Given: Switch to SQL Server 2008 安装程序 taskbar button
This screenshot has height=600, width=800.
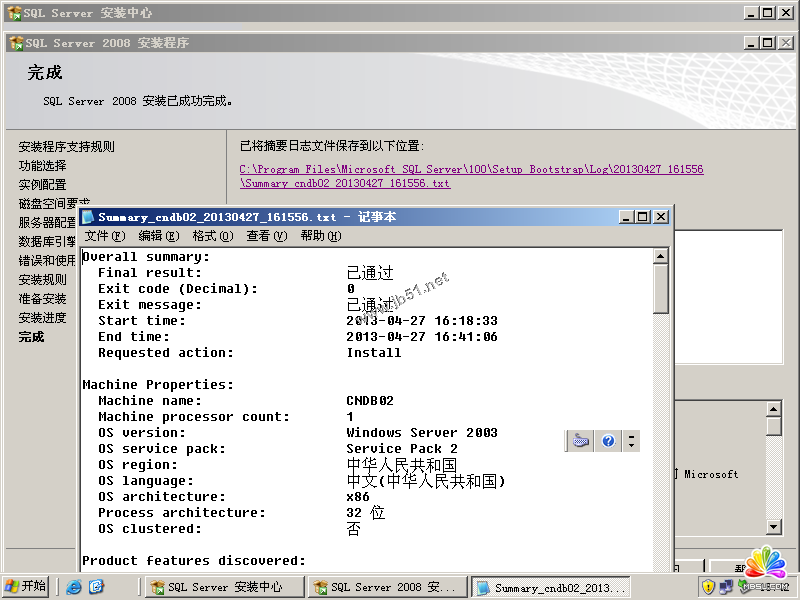Looking at the screenshot, I should coord(386,587).
